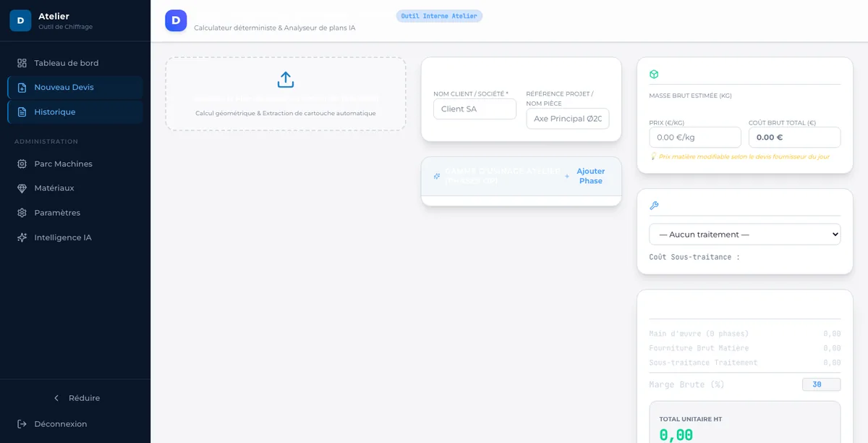Click the Parc Machines chip icon
Image resolution: width=868 pixels, height=443 pixels.
22,164
